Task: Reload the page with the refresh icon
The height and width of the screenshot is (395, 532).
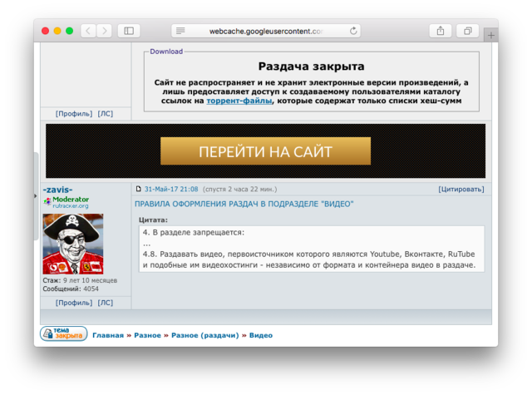Action: 354,31
